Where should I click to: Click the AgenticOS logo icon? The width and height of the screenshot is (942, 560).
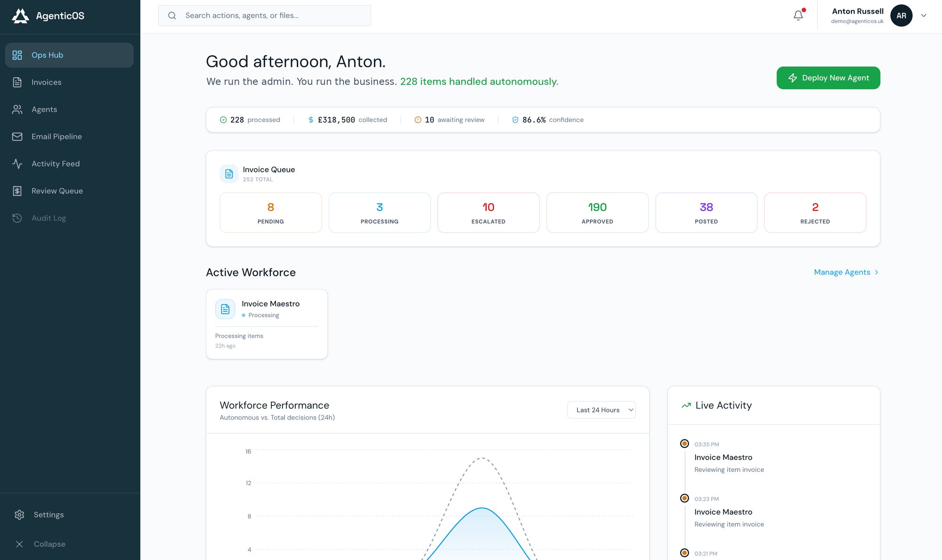20,16
